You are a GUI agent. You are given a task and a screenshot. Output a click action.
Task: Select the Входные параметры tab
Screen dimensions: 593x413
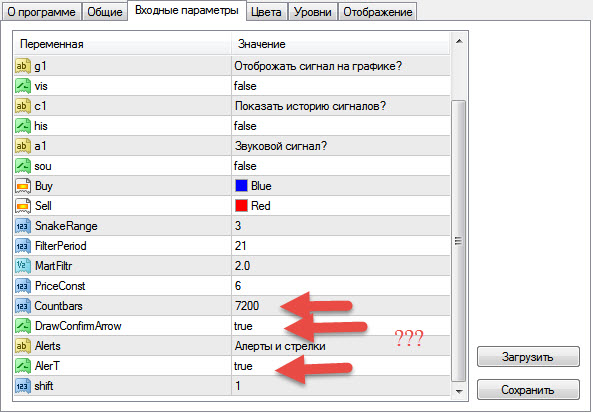pyautogui.click(x=186, y=10)
